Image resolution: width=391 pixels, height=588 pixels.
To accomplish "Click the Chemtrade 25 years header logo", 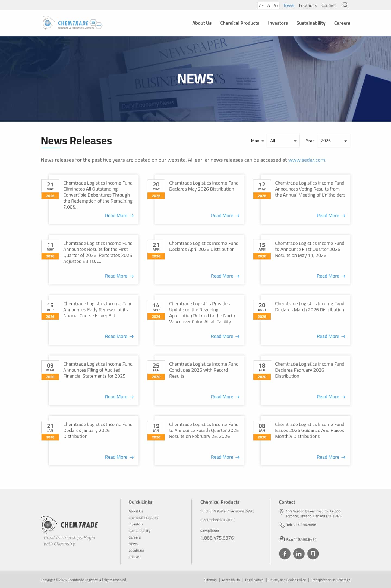I will pos(72,23).
